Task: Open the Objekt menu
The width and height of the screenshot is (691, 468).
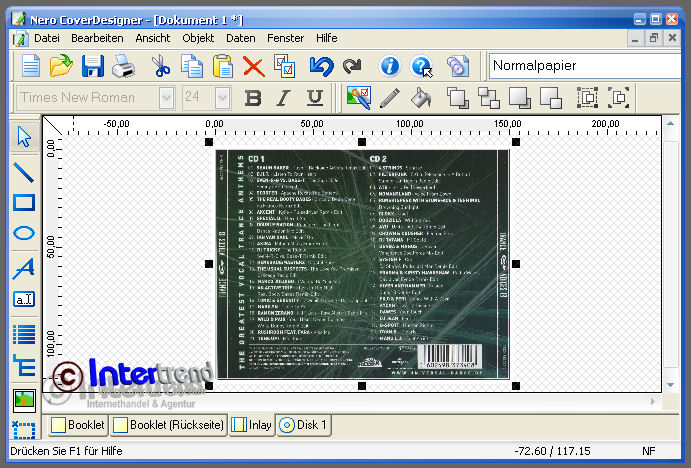Action: pyautogui.click(x=198, y=38)
